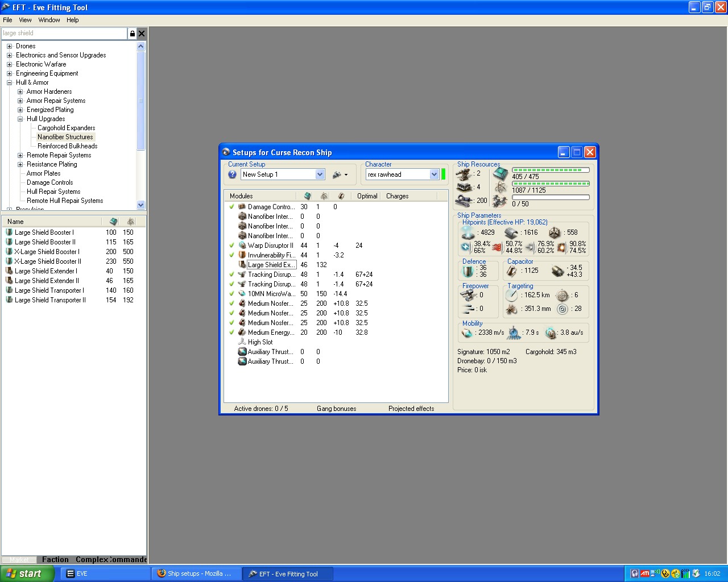Toggle the Medium Energy module active checkmark
The image size is (728, 582).
tap(231, 332)
